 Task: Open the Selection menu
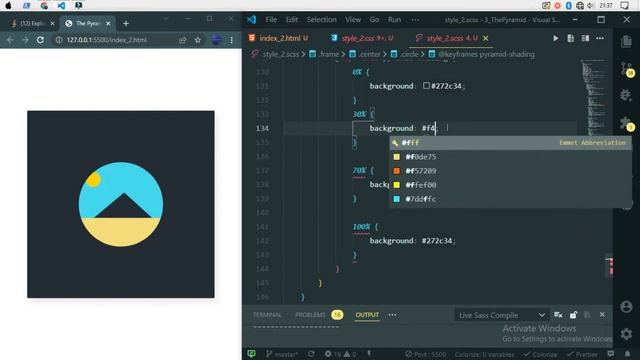pos(322,20)
